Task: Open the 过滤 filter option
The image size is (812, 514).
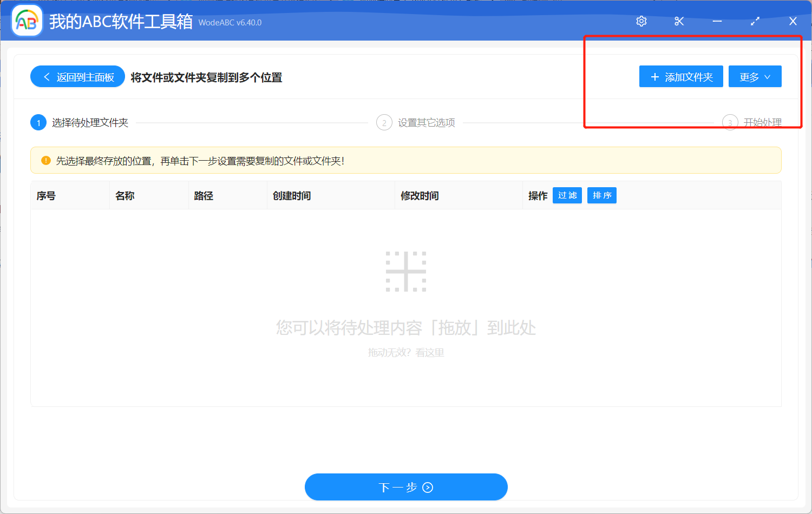Action: tap(567, 195)
